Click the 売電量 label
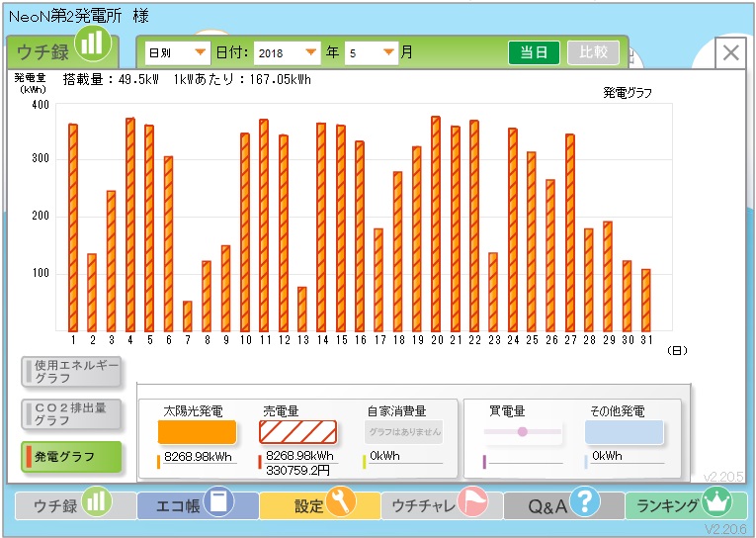 281,411
